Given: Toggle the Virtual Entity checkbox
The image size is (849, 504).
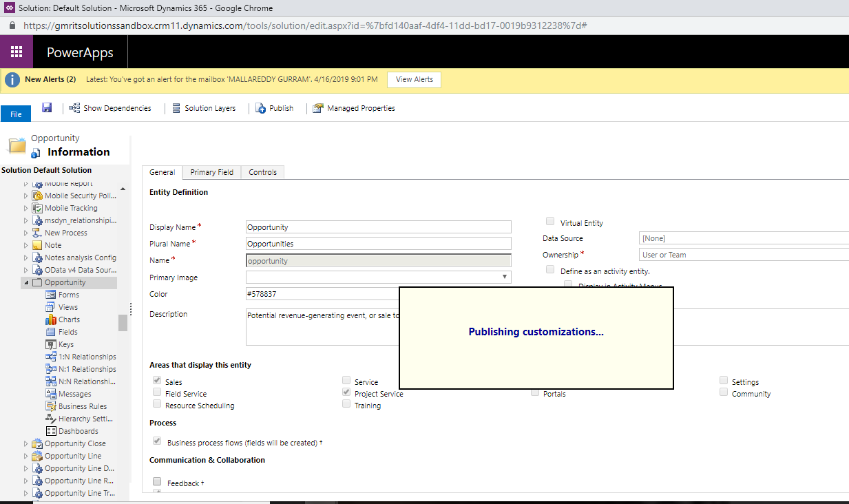Looking at the screenshot, I should pyautogui.click(x=550, y=222).
